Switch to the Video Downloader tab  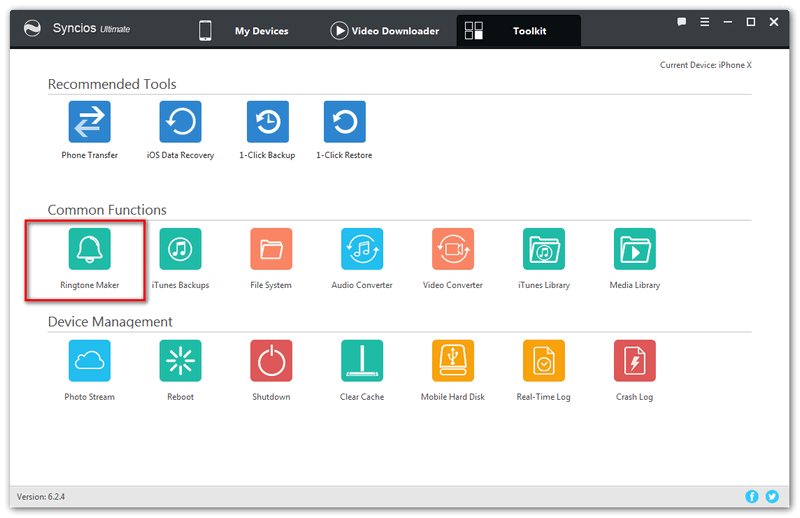click(384, 31)
